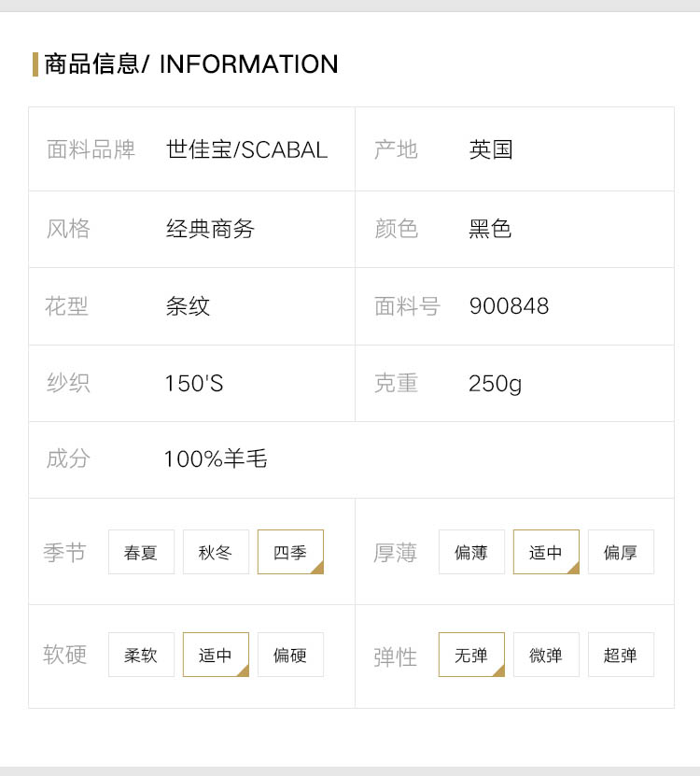
Task: Select the 春夏 season option
Action: (142, 552)
